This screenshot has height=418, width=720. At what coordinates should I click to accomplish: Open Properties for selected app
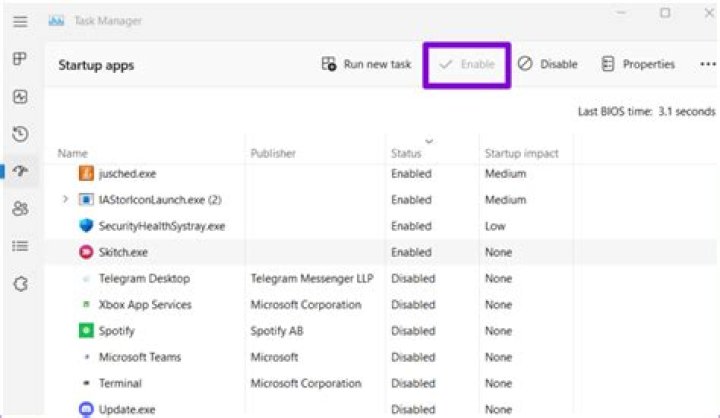tap(638, 64)
